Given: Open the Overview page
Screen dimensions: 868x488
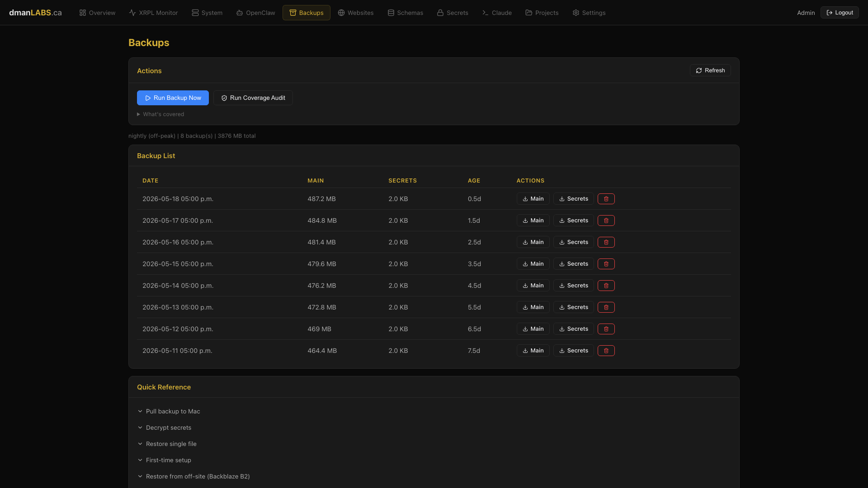Looking at the screenshot, I should coord(97,13).
